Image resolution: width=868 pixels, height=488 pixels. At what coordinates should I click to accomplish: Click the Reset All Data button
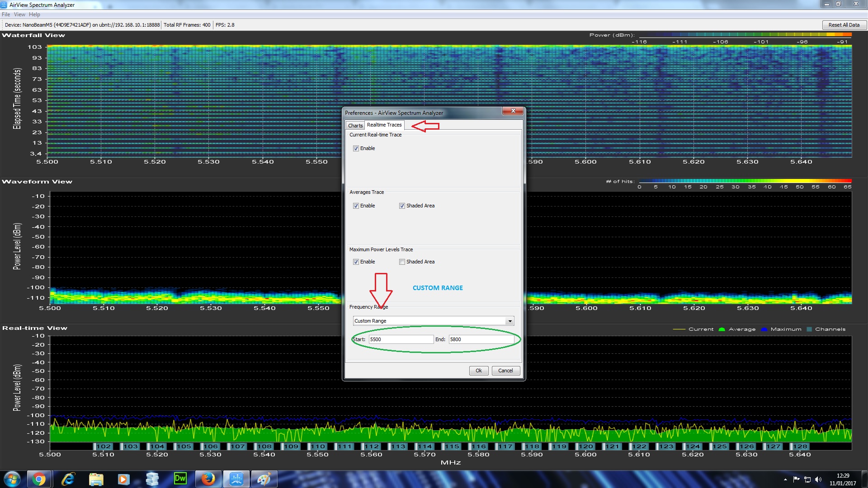[x=844, y=25]
